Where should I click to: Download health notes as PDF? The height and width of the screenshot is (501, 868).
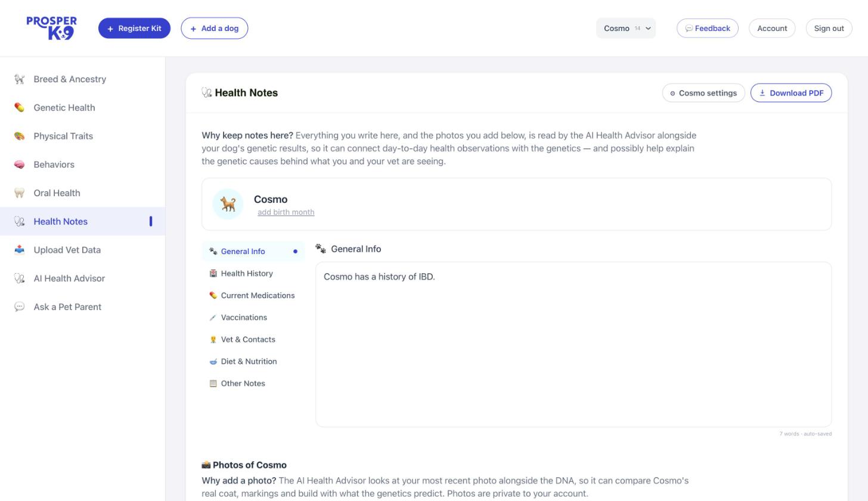pyautogui.click(x=791, y=93)
